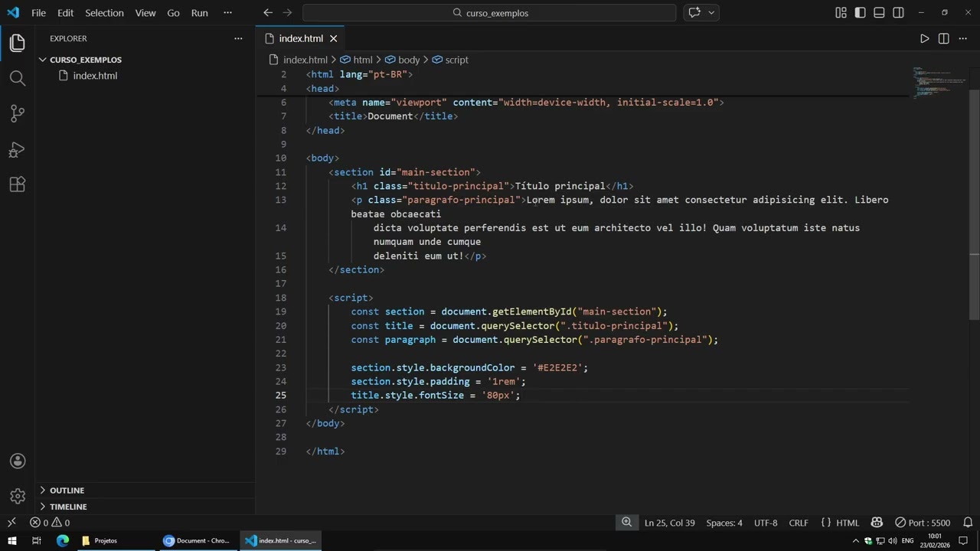Open index.html in Explorer tree
980x551 pixels.
[x=95, y=76]
